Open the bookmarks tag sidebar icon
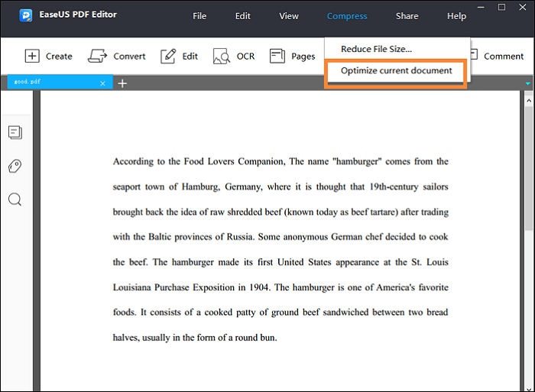 coord(15,166)
